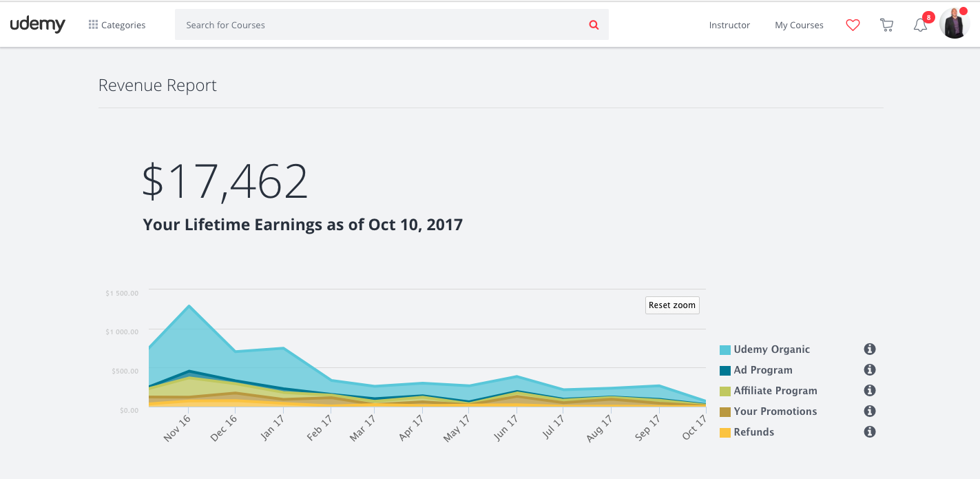Expand the Instructor menu
The height and width of the screenshot is (479, 980).
coord(729,25)
